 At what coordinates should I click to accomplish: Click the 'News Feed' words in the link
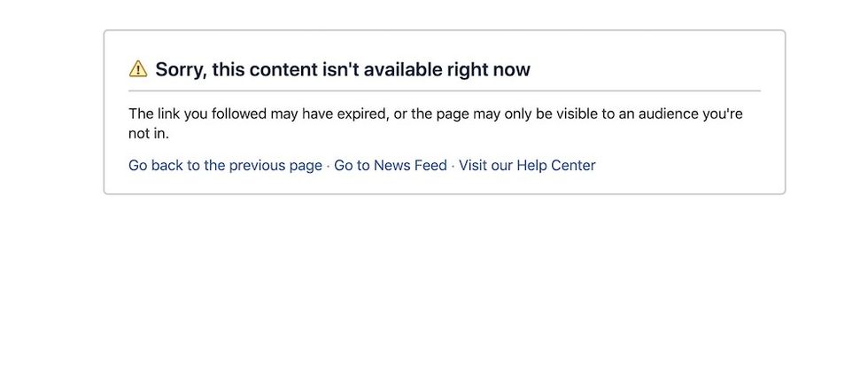pyautogui.click(x=410, y=165)
